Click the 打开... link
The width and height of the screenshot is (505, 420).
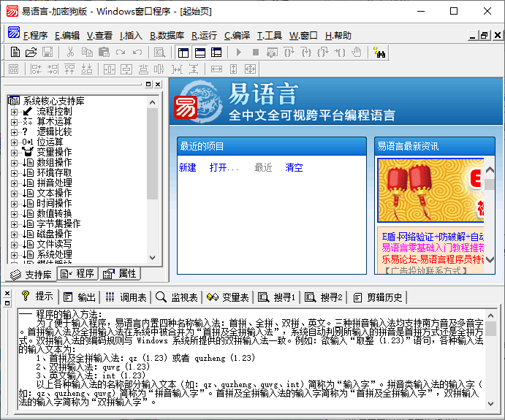tap(224, 167)
